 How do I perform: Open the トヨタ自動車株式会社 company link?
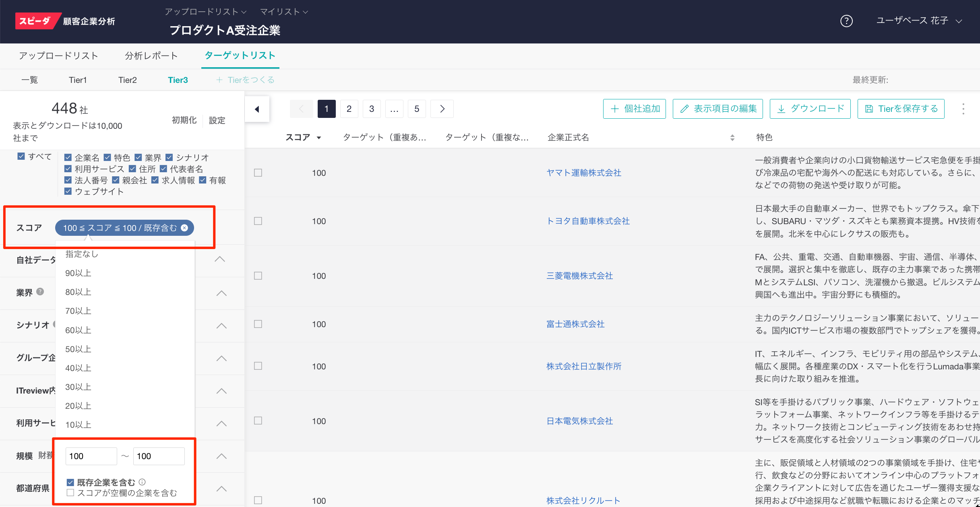[588, 221]
